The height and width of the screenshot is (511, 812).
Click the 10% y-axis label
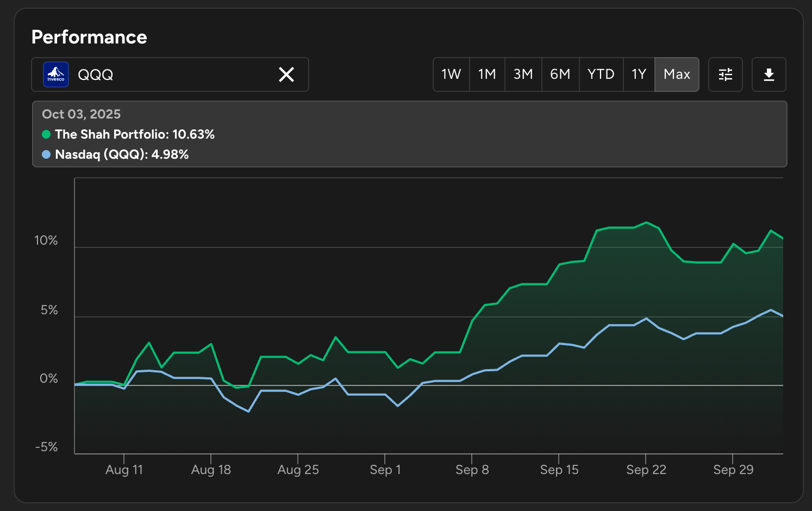pyautogui.click(x=46, y=240)
